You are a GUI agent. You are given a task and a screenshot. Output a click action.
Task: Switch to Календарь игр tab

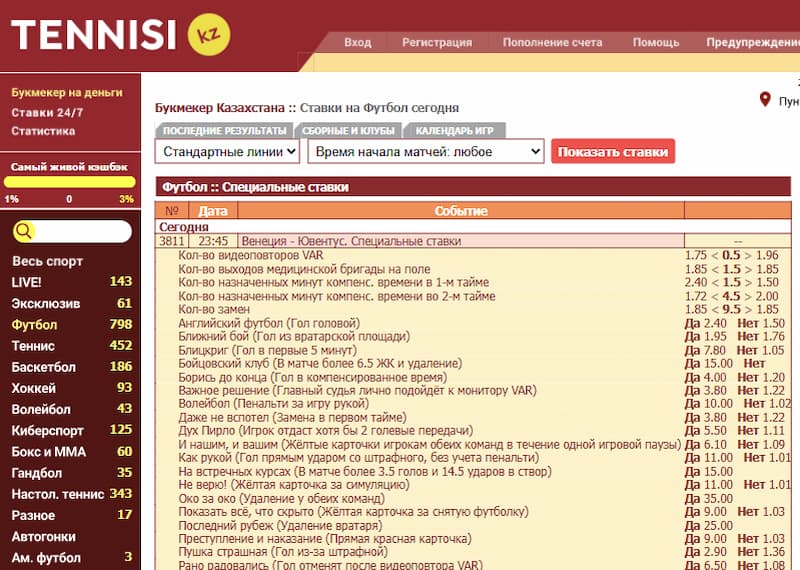tap(455, 131)
